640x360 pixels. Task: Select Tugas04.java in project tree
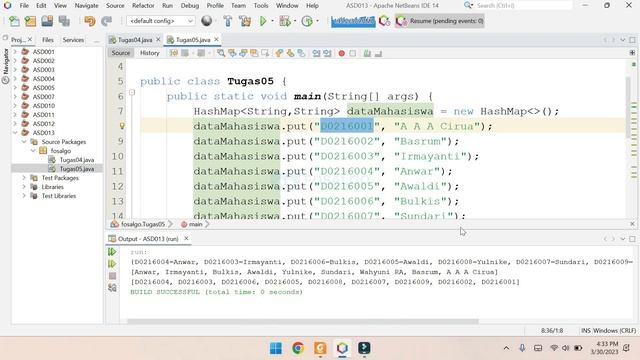click(77, 160)
